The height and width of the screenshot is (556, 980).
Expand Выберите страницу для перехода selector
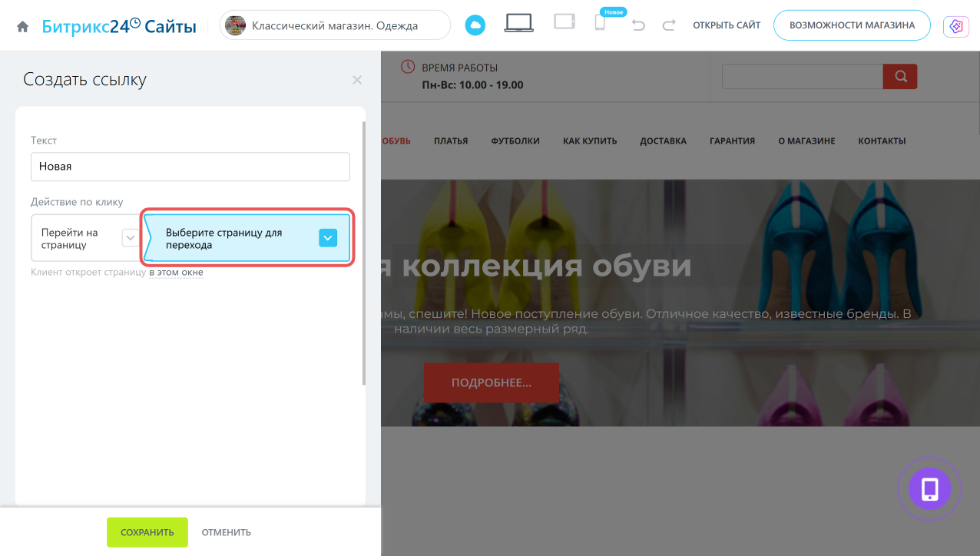(x=247, y=238)
